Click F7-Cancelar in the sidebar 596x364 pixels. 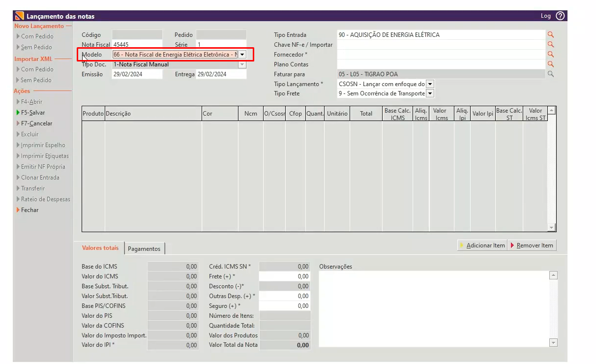pyautogui.click(x=36, y=123)
